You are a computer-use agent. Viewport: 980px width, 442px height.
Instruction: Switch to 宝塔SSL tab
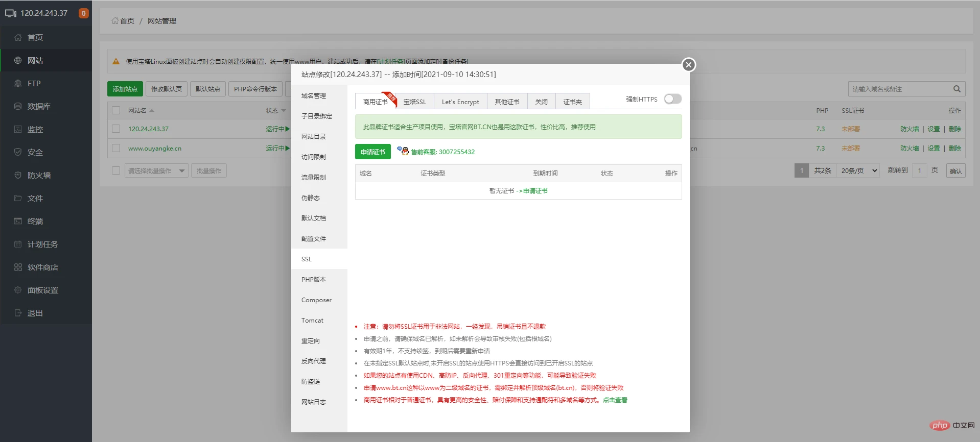coord(415,102)
